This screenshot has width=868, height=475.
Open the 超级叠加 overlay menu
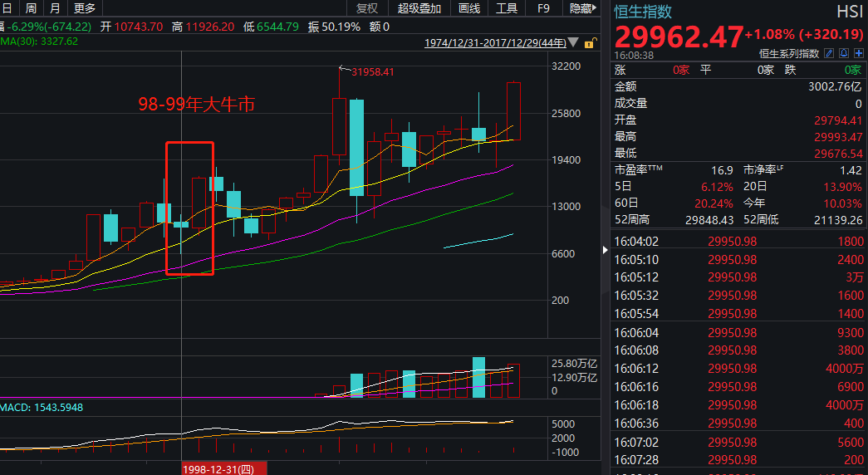pos(419,7)
